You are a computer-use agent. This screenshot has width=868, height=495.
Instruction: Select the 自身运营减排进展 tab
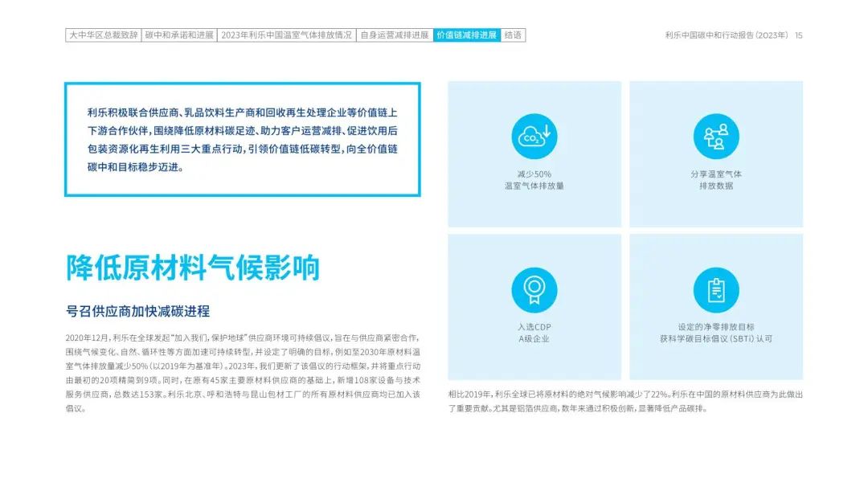coord(394,35)
